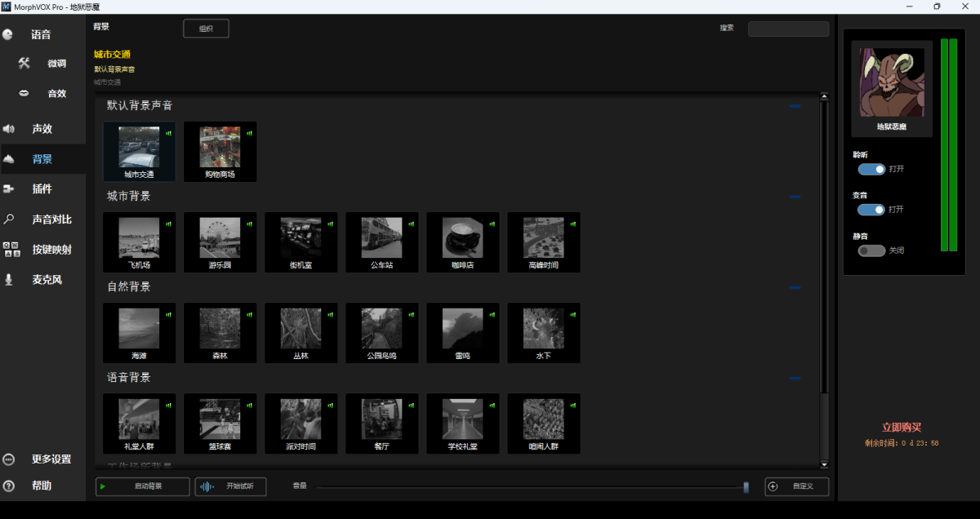Collapse the 自然背景 section
The width and height of the screenshot is (980, 519).
(795, 287)
